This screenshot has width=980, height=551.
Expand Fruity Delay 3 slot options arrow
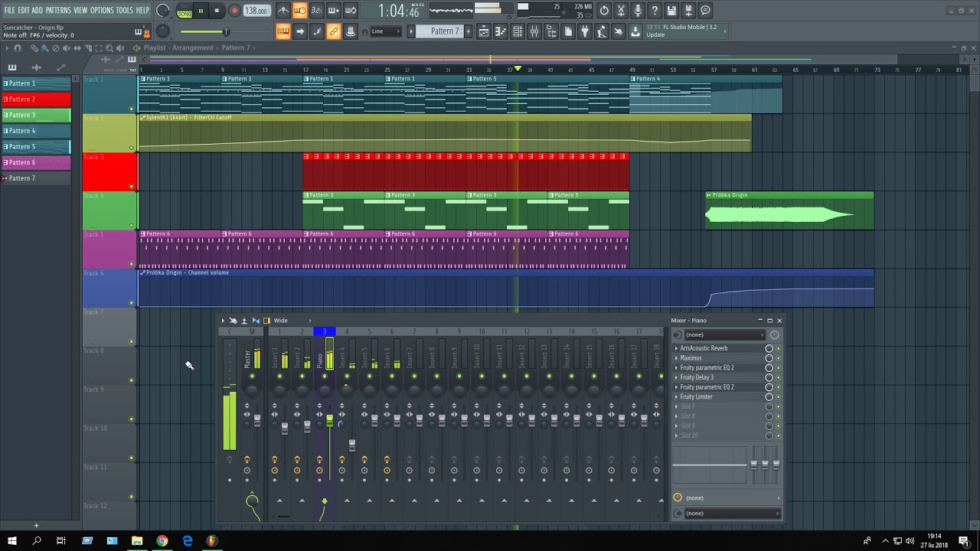point(677,377)
